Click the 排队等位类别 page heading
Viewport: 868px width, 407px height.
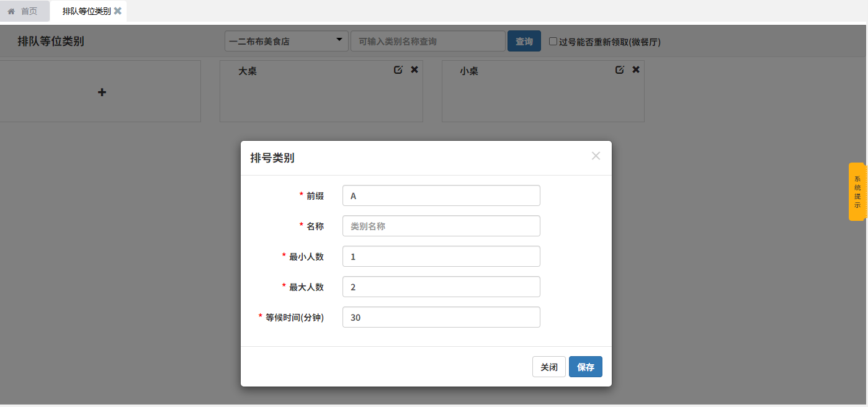51,42
